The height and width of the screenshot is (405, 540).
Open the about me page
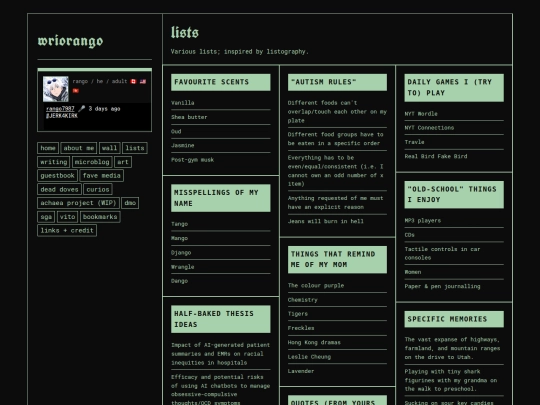pyautogui.click(x=79, y=148)
